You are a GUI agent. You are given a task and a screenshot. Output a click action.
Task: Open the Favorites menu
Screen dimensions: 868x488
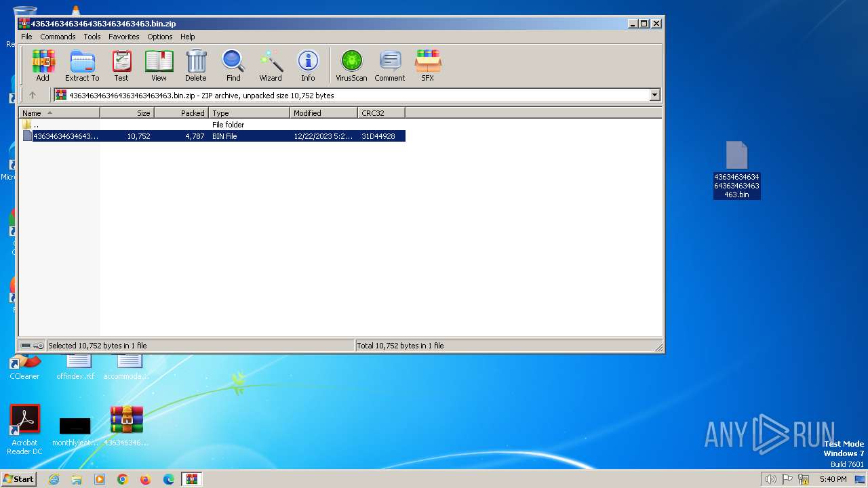pyautogui.click(x=124, y=37)
